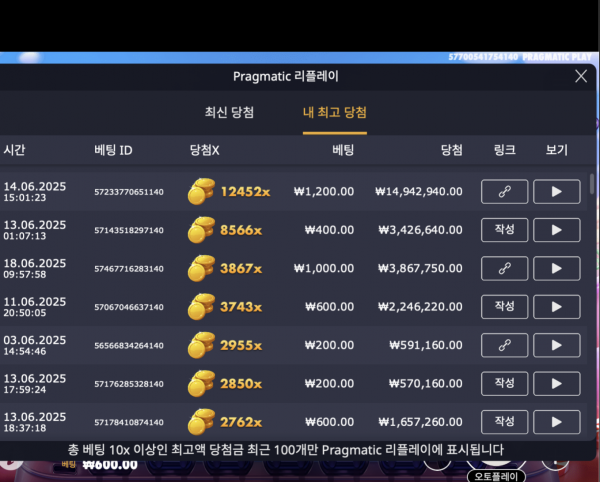600x482 pixels.
Task: Switch to the 최신 당첨 tab
Action: [x=229, y=112]
